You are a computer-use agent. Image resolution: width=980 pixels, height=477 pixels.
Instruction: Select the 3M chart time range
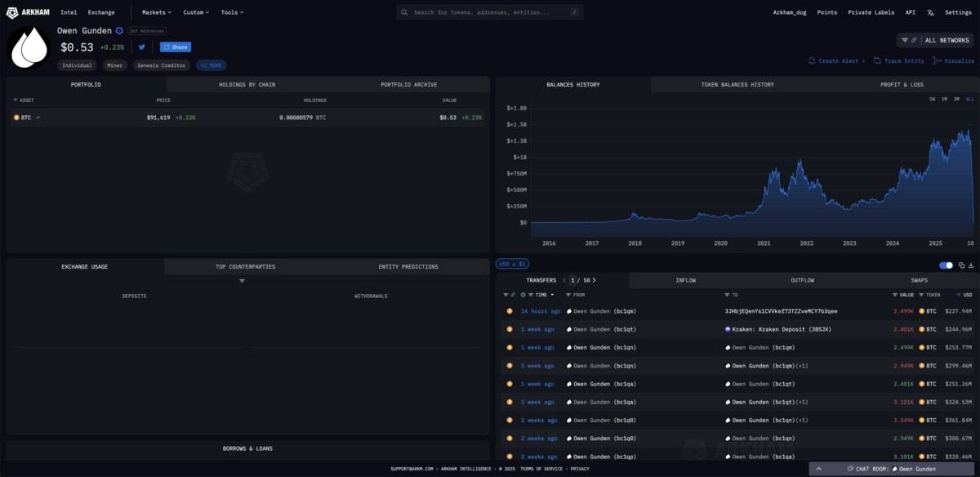956,99
